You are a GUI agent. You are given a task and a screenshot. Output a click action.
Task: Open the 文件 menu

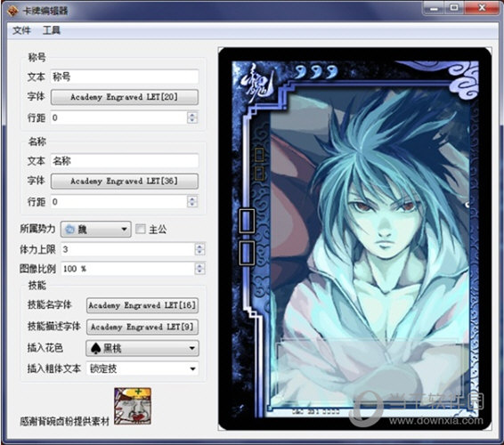click(21, 30)
